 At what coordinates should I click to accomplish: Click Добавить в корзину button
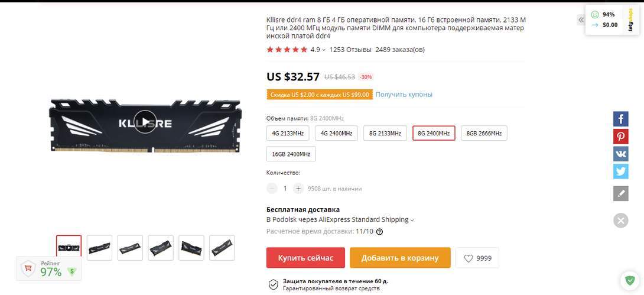400,258
